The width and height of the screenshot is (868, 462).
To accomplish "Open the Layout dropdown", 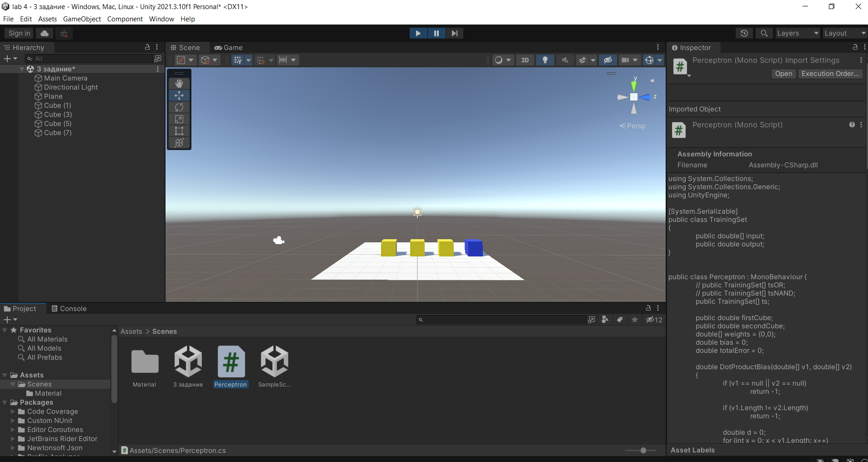I will pos(845,33).
